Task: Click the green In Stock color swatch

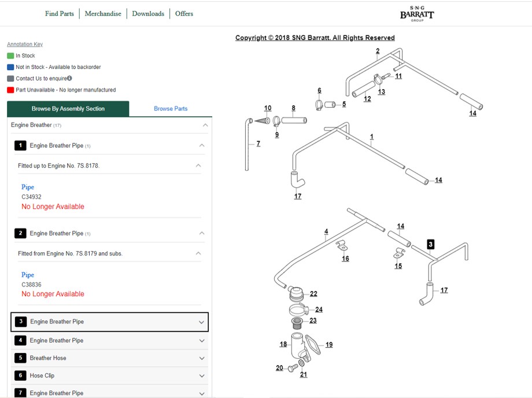Action: 10,56
